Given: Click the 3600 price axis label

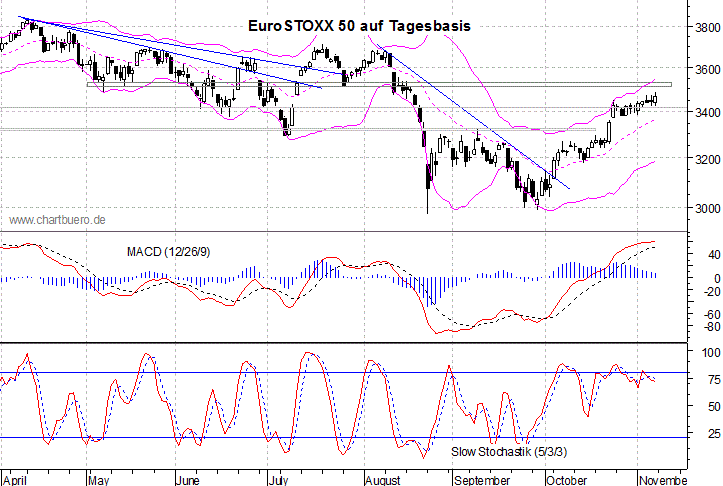Looking at the screenshot, I should click(706, 69).
